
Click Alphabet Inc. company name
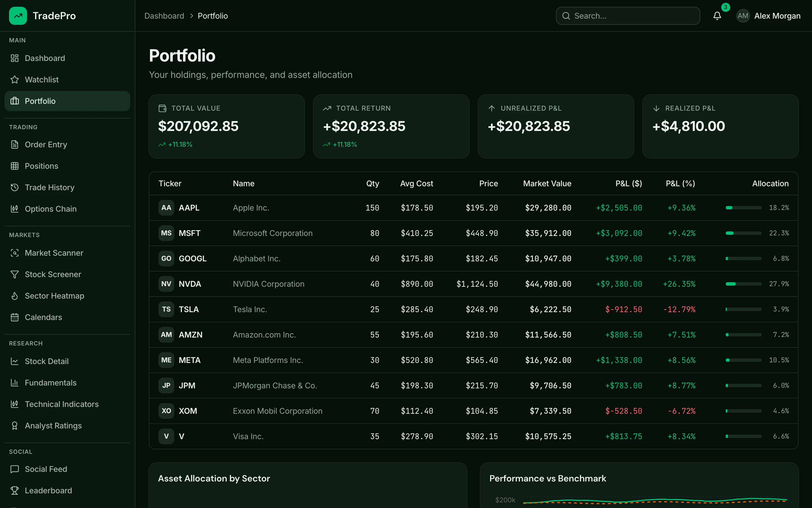(x=256, y=259)
